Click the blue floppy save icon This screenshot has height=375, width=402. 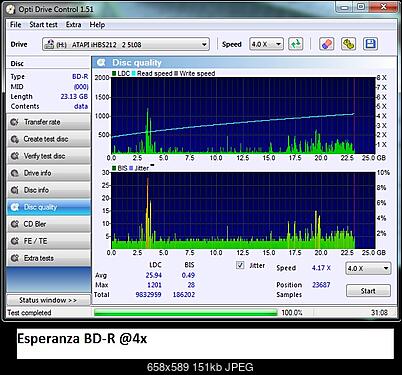point(370,44)
